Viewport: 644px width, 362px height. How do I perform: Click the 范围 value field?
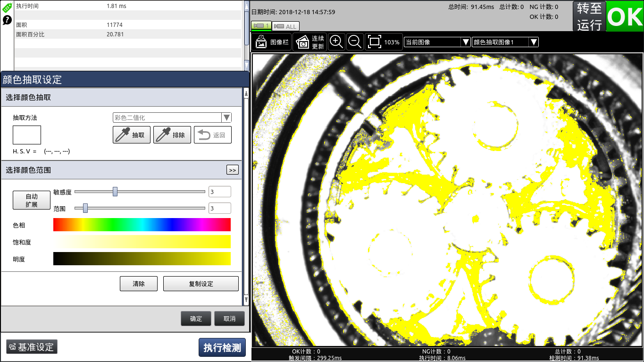point(219,208)
